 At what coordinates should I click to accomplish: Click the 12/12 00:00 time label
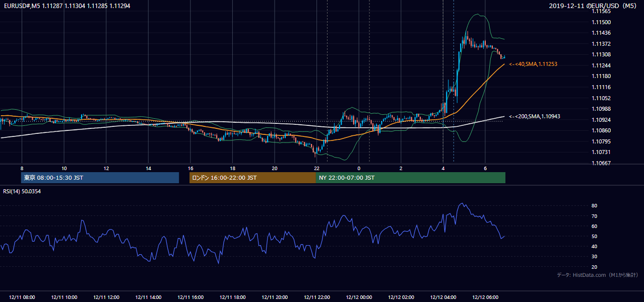click(359, 297)
